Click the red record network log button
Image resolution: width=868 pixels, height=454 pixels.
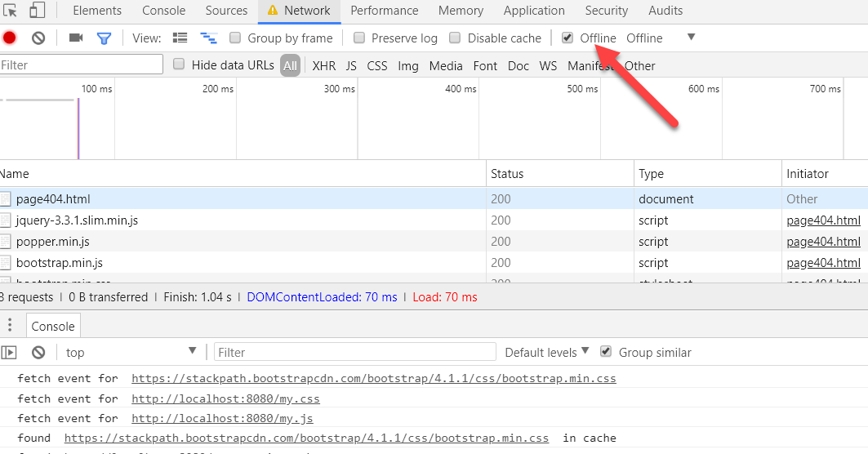tap(9, 38)
